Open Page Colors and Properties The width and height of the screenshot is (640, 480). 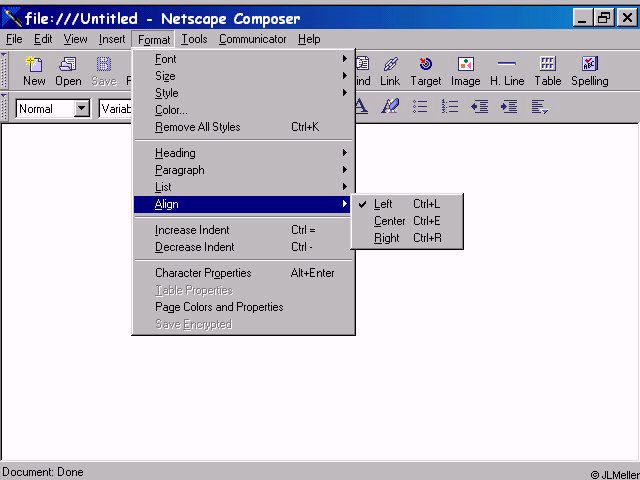[243, 307]
